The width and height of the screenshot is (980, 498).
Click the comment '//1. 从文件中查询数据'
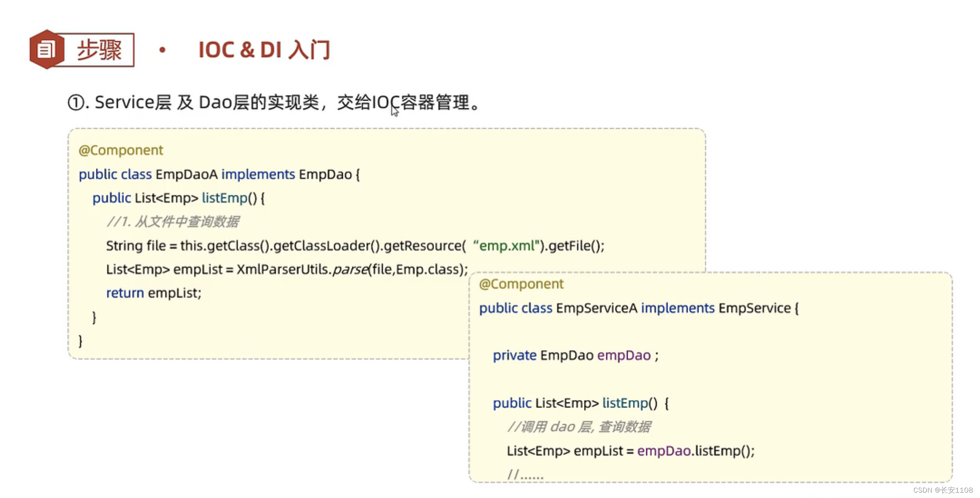click(173, 222)
